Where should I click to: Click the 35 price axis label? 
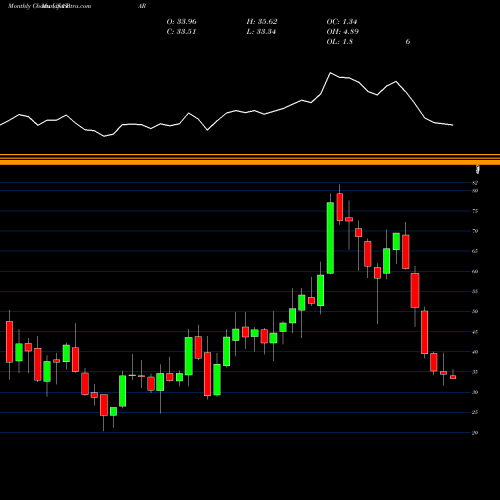pos(475,372)
